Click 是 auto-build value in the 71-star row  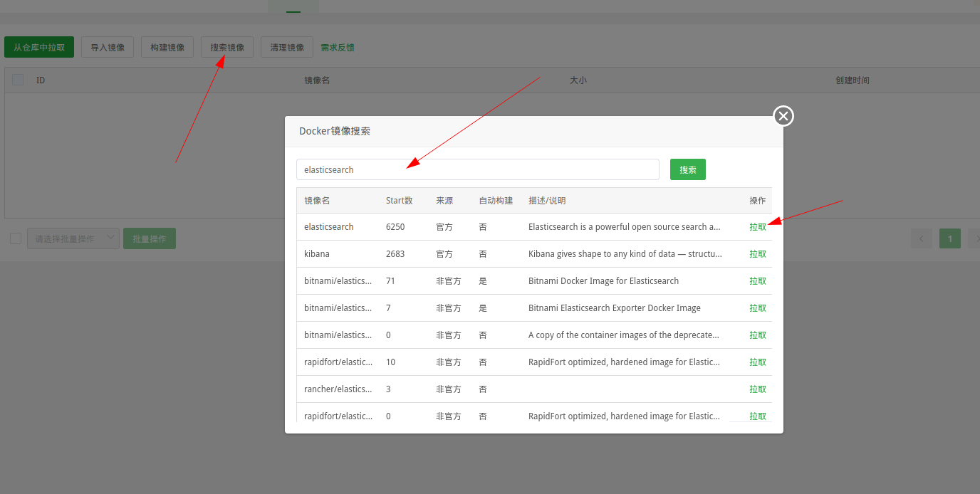[483, 281]
